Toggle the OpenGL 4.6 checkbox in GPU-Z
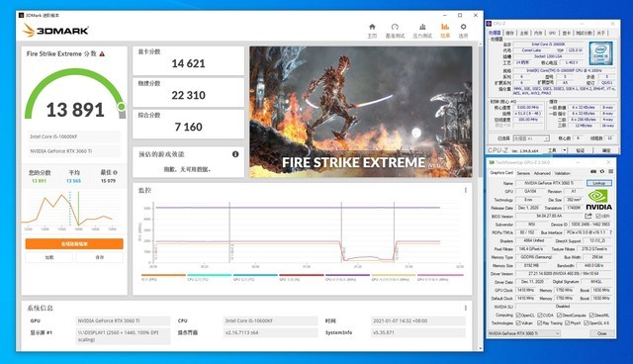 [x=587, y=323]
